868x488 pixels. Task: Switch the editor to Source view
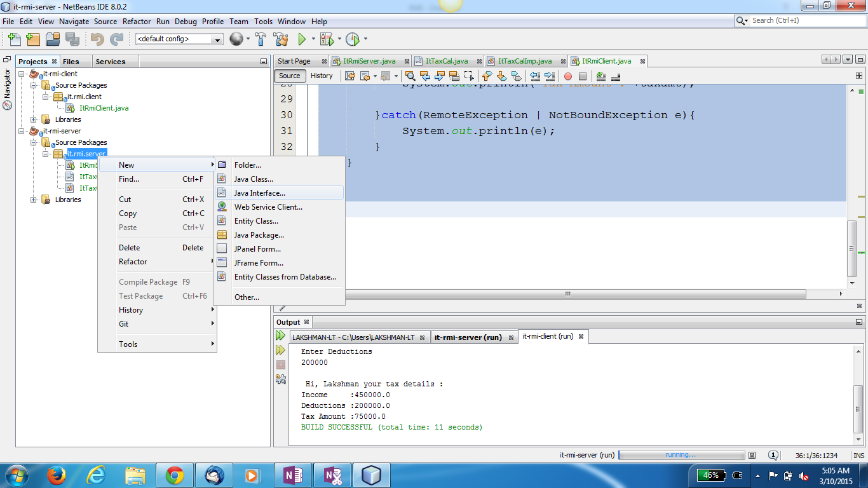[x=289, y=76]
